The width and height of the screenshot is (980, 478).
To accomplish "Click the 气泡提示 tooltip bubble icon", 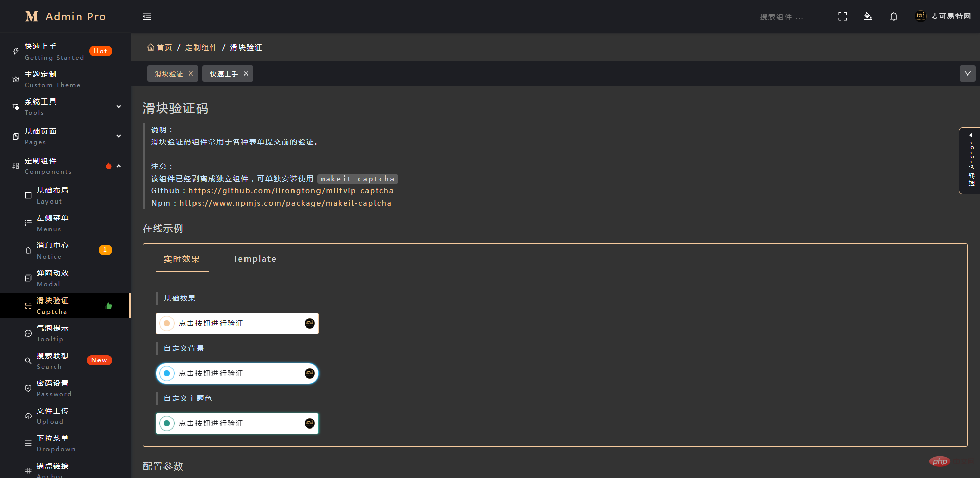I will (x=28, y=333).
